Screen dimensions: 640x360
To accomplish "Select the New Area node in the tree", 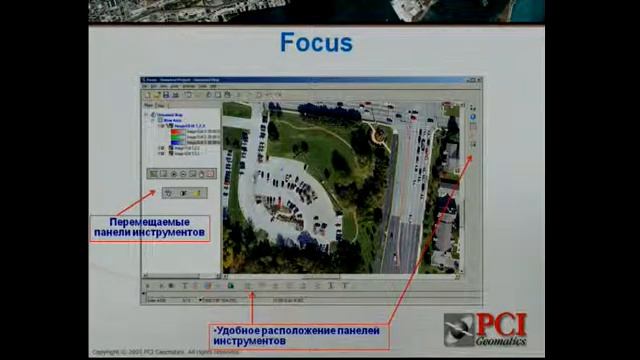I will click(172, 121).
